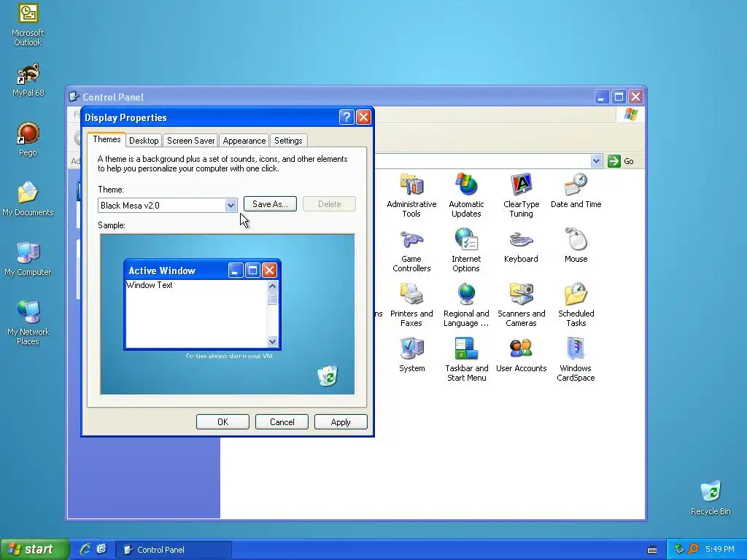Open System applet in Control Panel
The image size is (747, 560).
point(411,355)
